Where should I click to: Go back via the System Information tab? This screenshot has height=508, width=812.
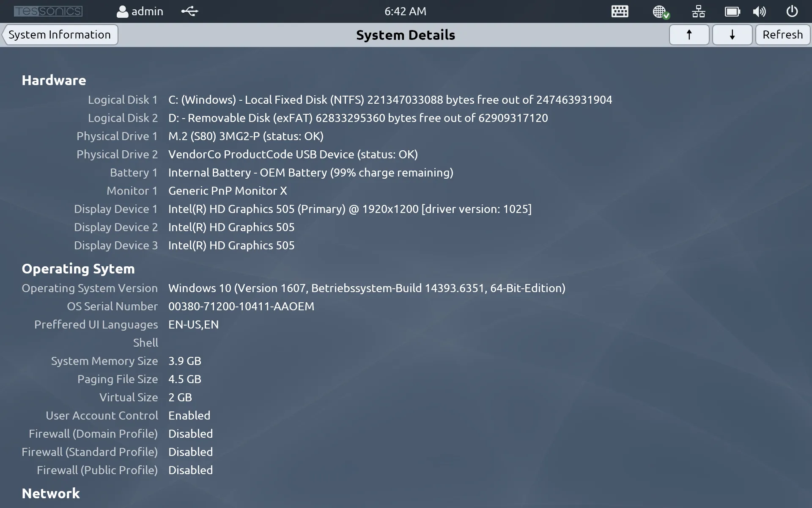click(x=60, y=34)
